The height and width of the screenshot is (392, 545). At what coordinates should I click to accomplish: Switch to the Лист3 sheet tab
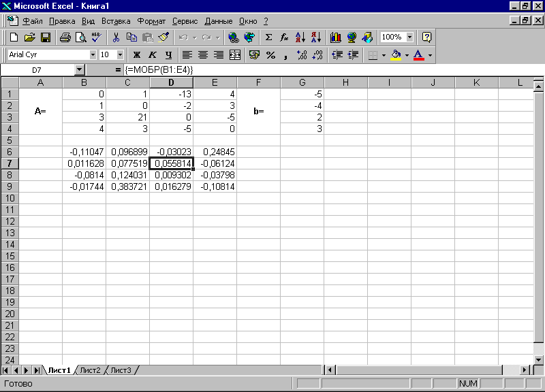(121, 370)
